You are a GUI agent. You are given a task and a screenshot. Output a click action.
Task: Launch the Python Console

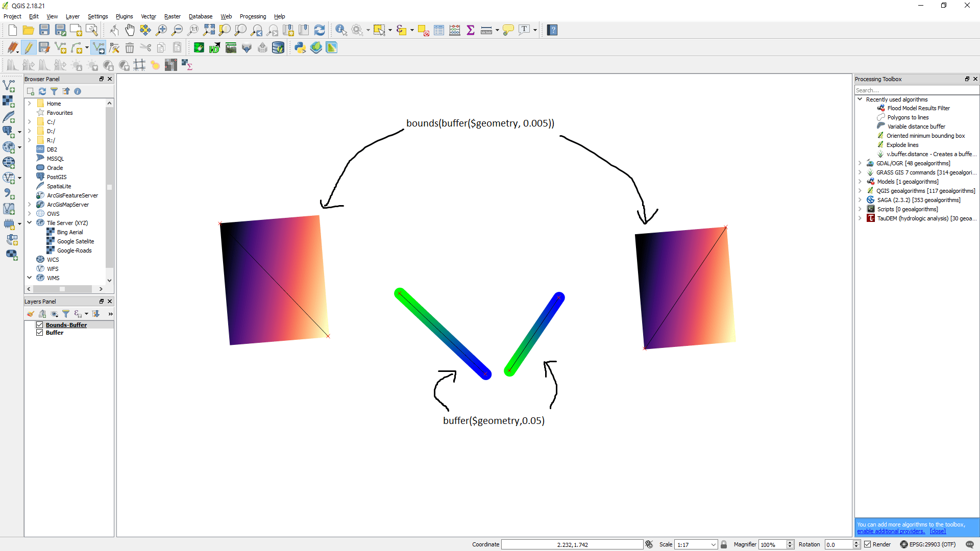299,47
